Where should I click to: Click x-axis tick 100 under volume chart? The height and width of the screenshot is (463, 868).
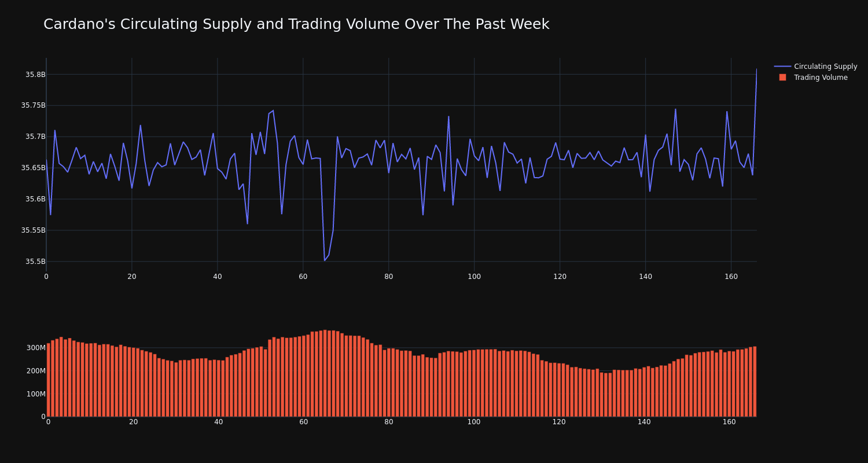pyautogui.click(x=474, y=422)
